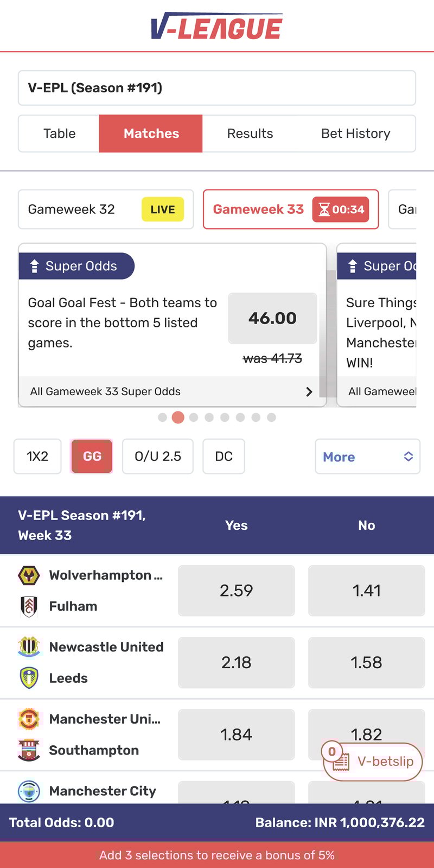Switch to the Bet History tab
The width and height of the screenshot is (434, 868).
coord(356,134)
